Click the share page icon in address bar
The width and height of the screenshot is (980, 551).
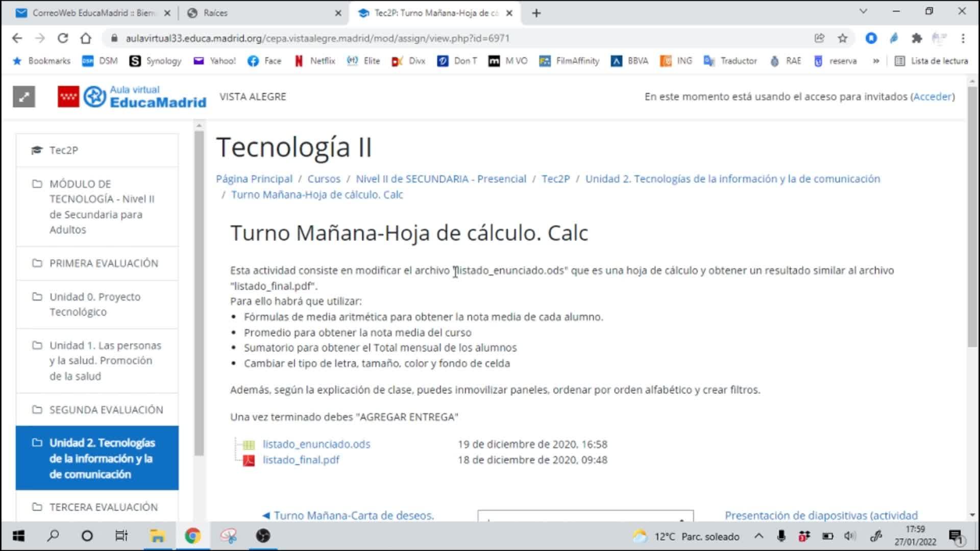click(819, 38)
